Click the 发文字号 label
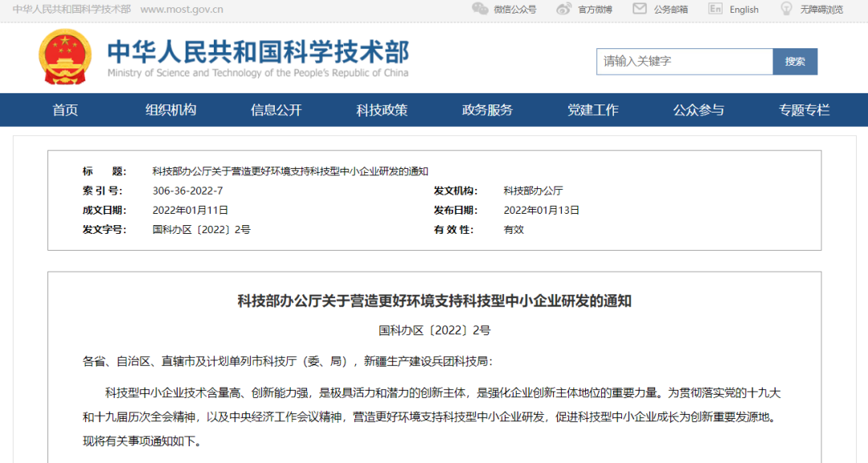The height and width of the screenshot is (463, 868). pyautogui.click(x=104, y=230)
